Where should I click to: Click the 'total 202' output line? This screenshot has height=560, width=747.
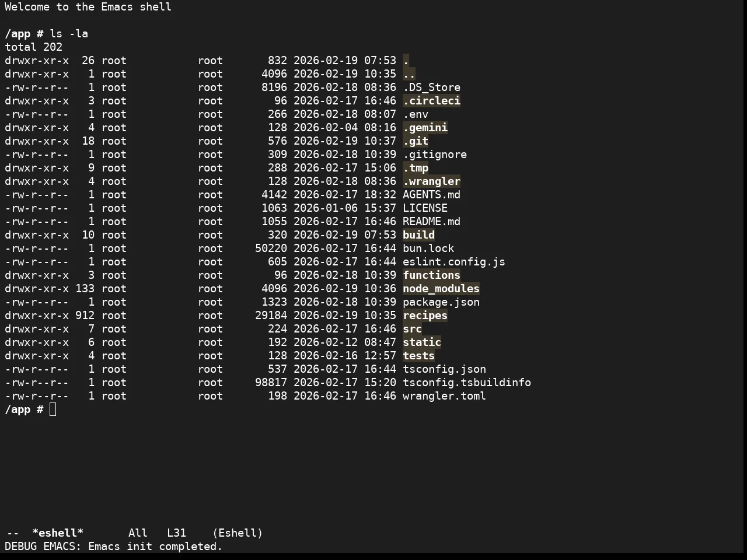[x=33, y=47]
